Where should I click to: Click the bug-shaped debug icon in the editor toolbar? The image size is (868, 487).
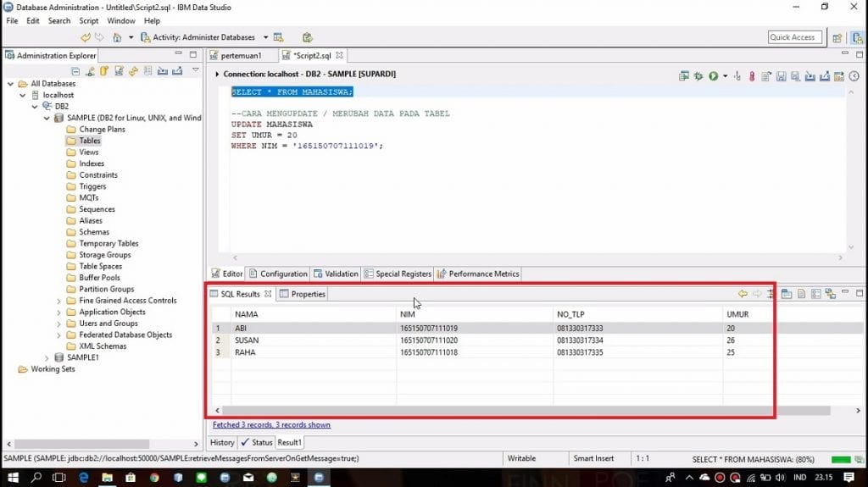[x=698, y=76]
